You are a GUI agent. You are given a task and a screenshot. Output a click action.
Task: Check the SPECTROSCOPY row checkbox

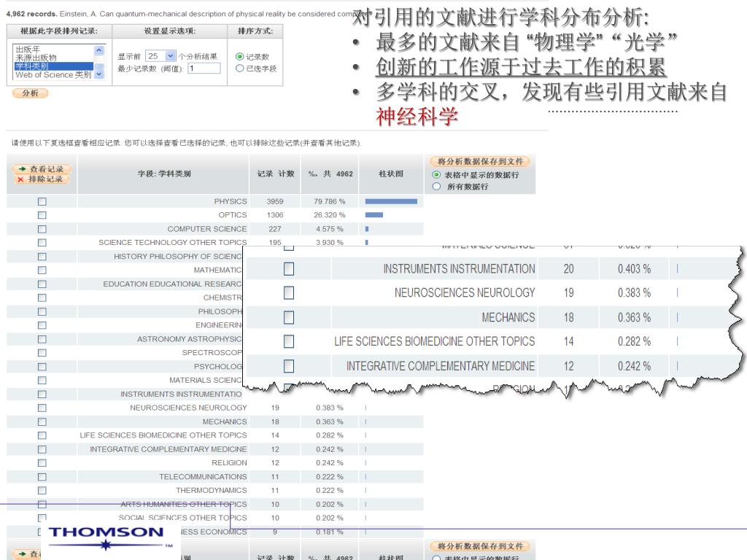42,353
